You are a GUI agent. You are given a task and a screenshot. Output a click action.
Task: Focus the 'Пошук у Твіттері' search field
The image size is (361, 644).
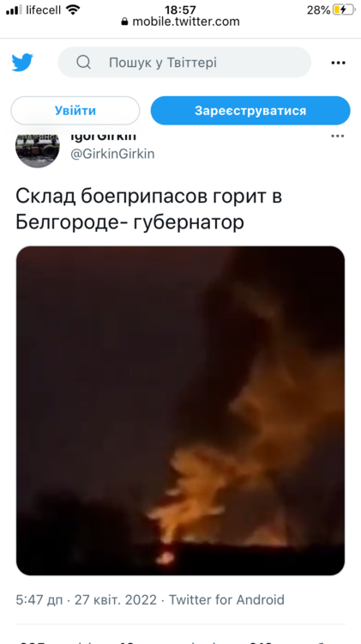[x=184, y=63]
